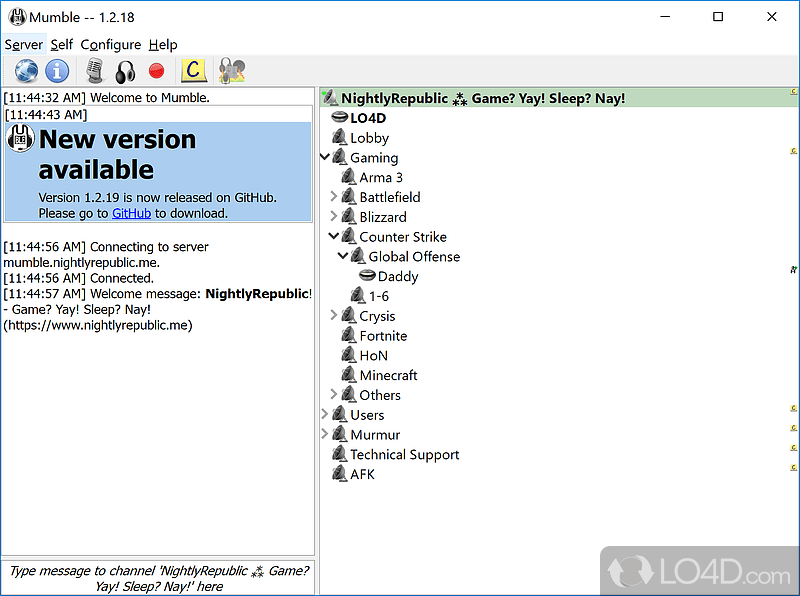Select user Daddy in Global Offense

[398, 277]
